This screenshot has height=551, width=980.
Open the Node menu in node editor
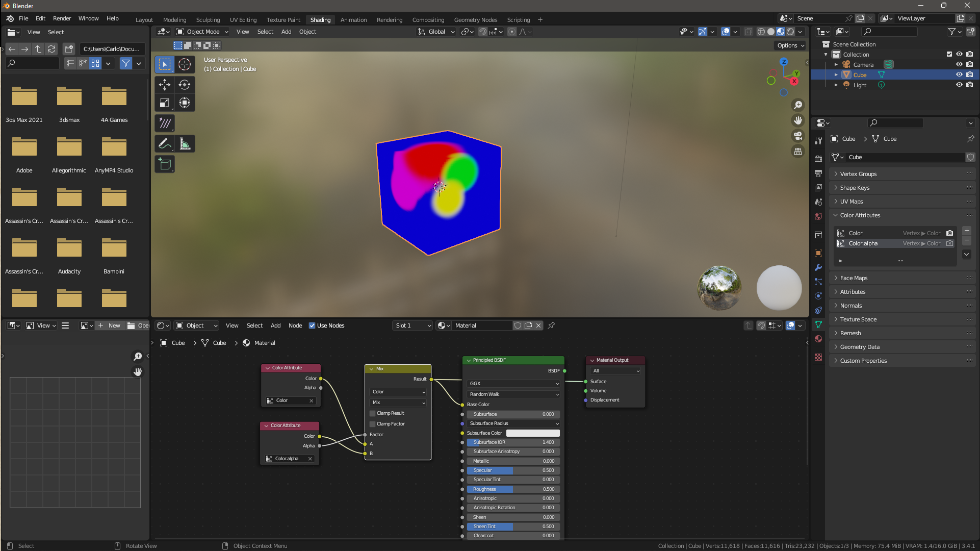point(295,325)
